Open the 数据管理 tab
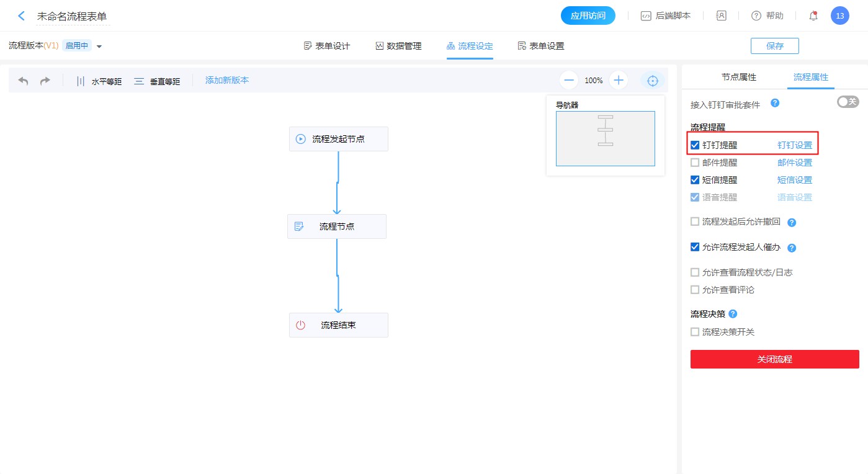 point(398,46)
